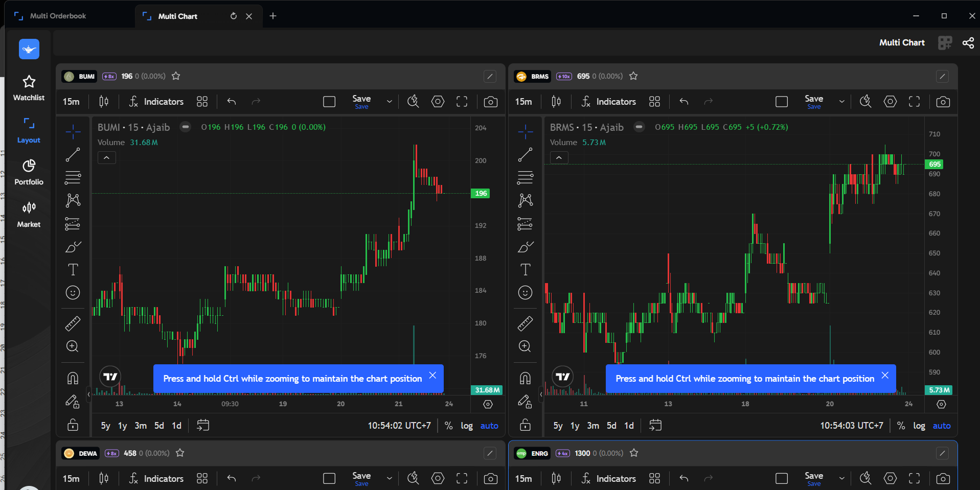The height and width of the screenshot is (490, 980).
Task: Open Indicators on the BUMI chart
Action: 156,102
